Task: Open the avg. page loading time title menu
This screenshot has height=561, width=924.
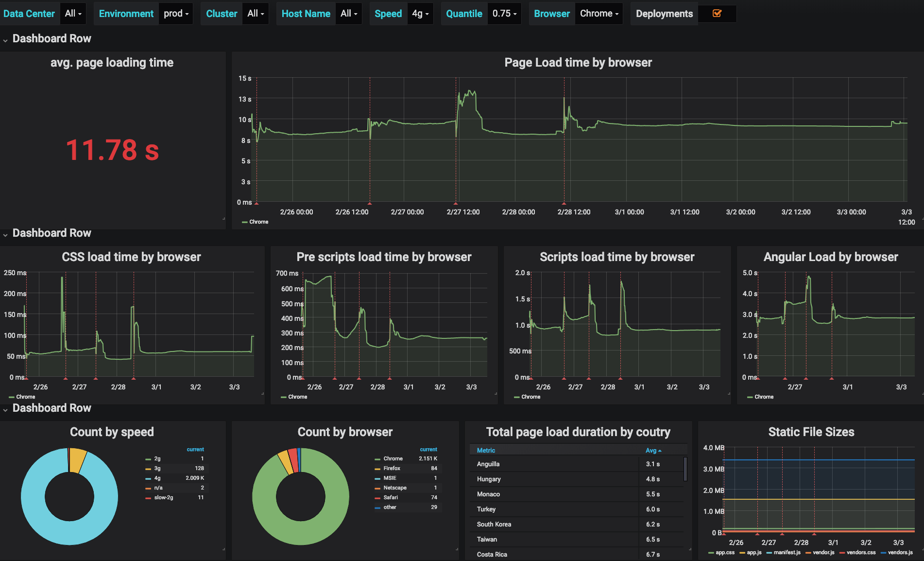Action: click(x=112, y=62)
